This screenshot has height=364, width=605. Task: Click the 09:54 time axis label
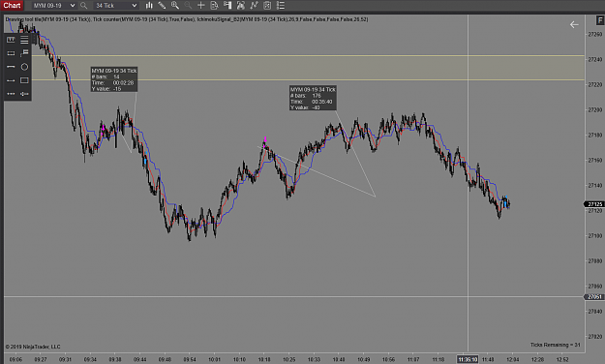(x=190, y=359)
